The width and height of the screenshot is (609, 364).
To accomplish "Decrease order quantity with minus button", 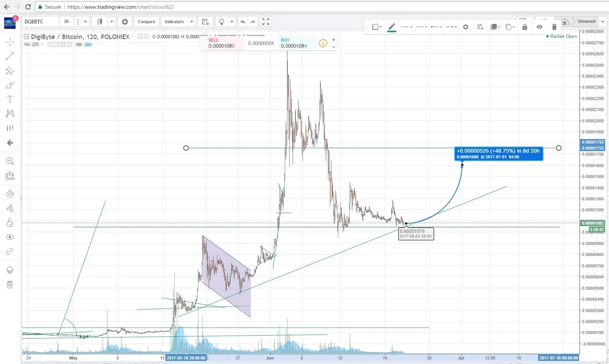I will (334, 47).
